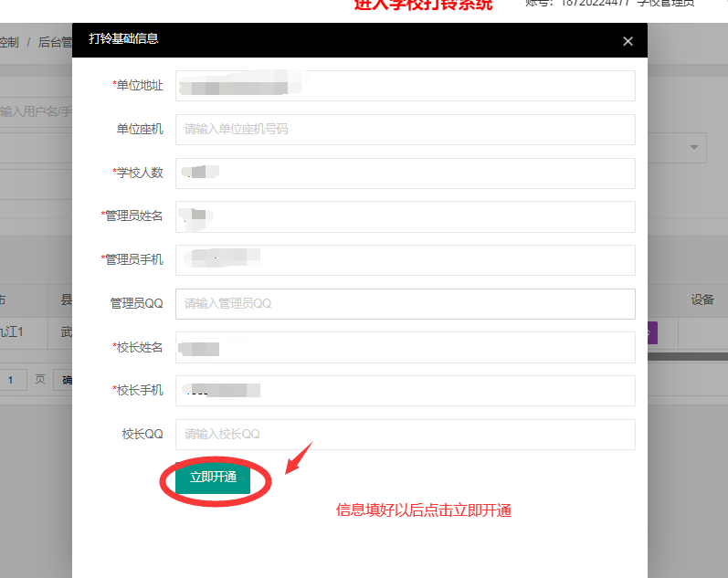Click the username search field behind dialog
Screen dimensions: 728x578
coord(36,111)
